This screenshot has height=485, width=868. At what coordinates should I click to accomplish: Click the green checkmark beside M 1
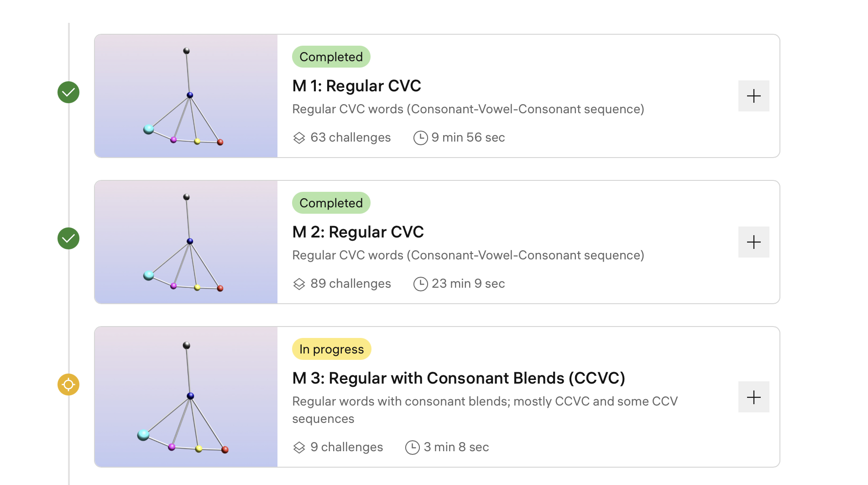[68, 92]
